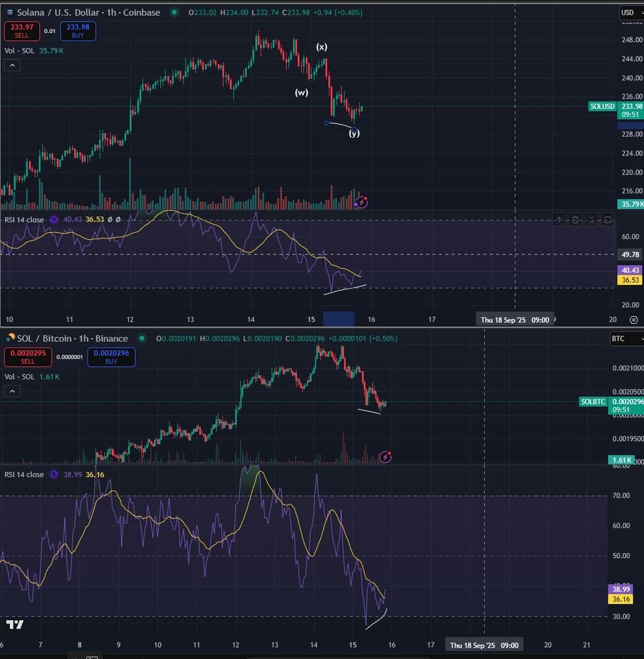Collapse the top RSI pane
The width and height of the screenshot is (644, 659).
[591, 219]
